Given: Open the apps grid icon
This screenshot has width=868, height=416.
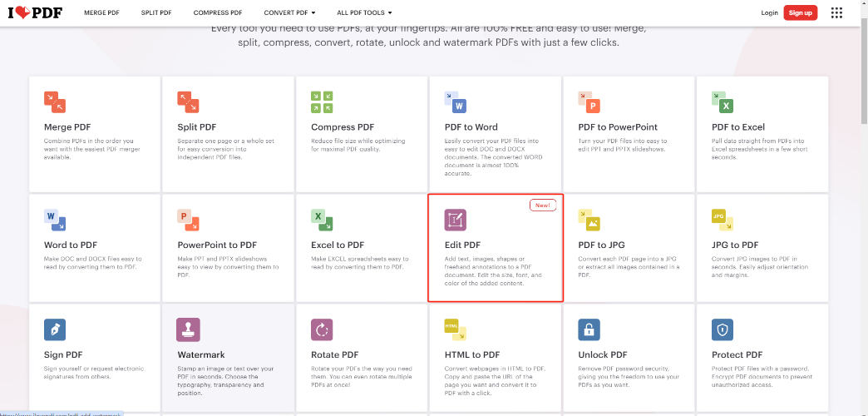Looking at the screenshot, I should (836, 12).
